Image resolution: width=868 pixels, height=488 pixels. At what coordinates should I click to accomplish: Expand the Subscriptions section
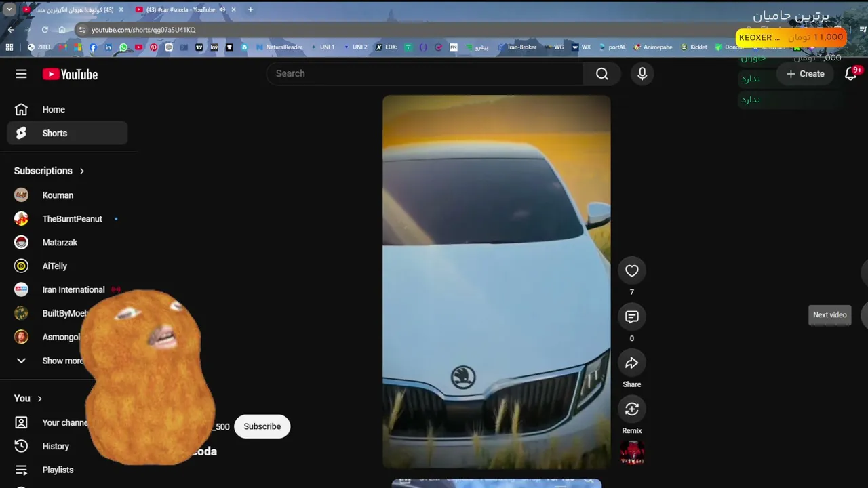(50, 171)
